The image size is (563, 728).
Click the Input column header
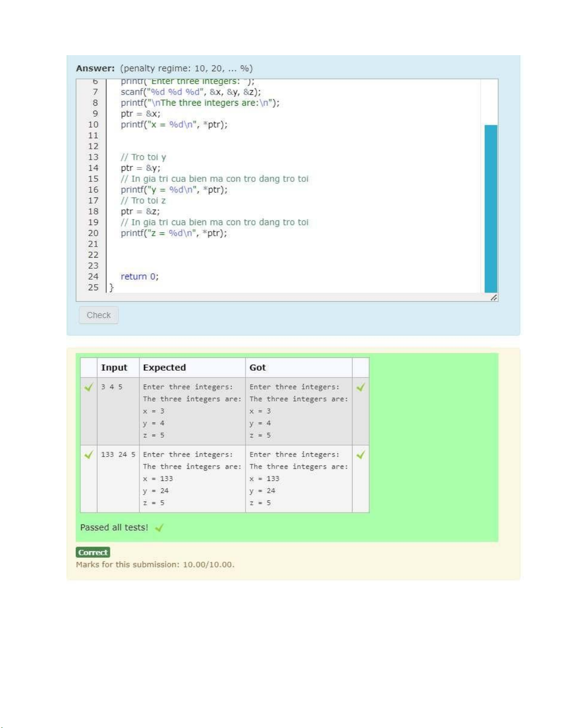click(114, 367)
